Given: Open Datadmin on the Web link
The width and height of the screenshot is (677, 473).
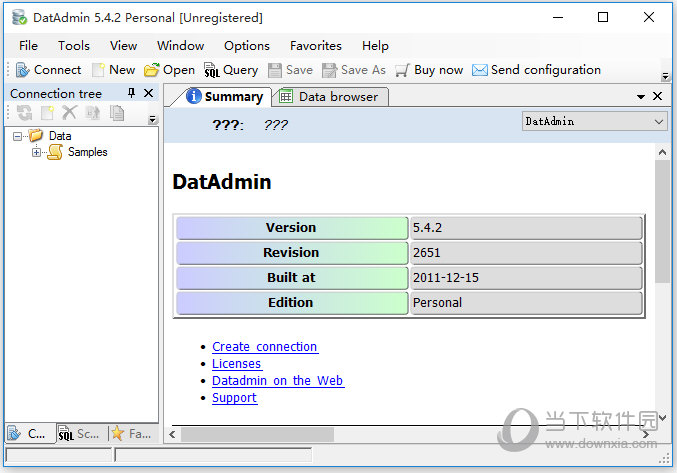Looking at the screenshot, I should point(277,381).
